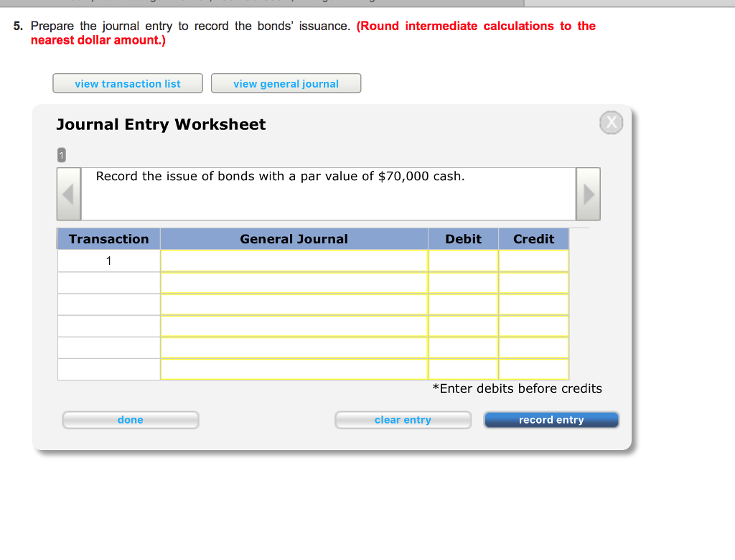This screenshot has width=735, height=560.
Task: Close the Journal Entry Worksheet with X icon
Action: (x=612, y=123)
